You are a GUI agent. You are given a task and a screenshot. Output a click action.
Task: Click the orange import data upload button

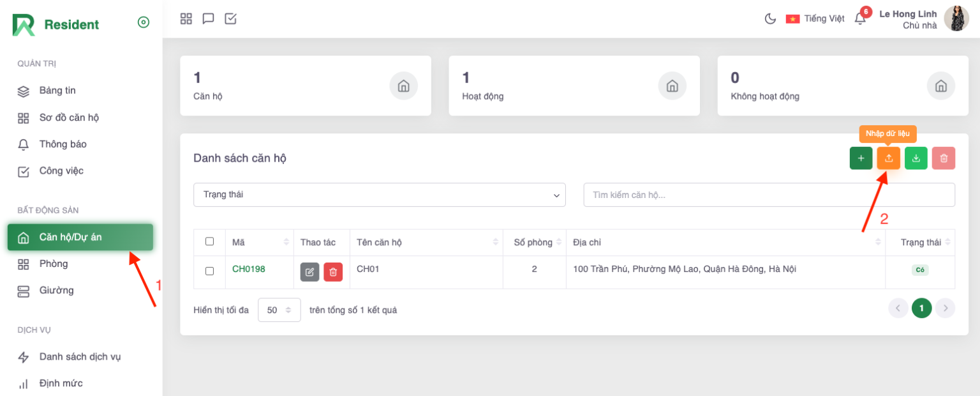click(888, 158)
